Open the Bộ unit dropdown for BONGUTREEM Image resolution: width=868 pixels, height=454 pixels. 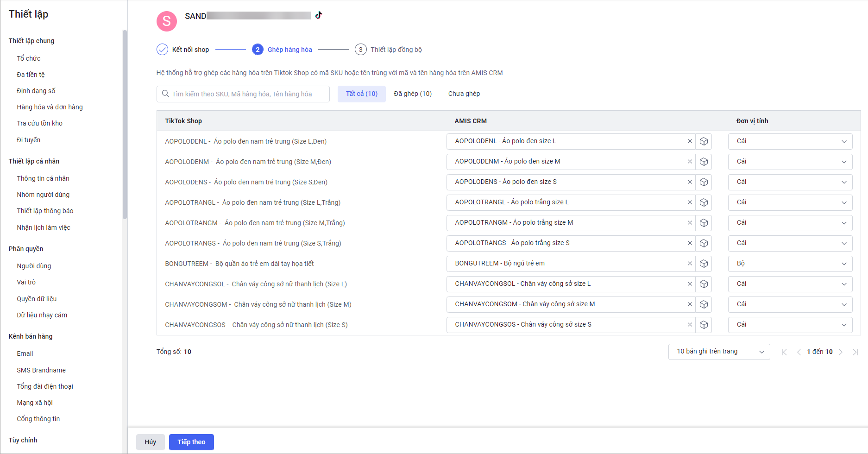coord(790,264)
